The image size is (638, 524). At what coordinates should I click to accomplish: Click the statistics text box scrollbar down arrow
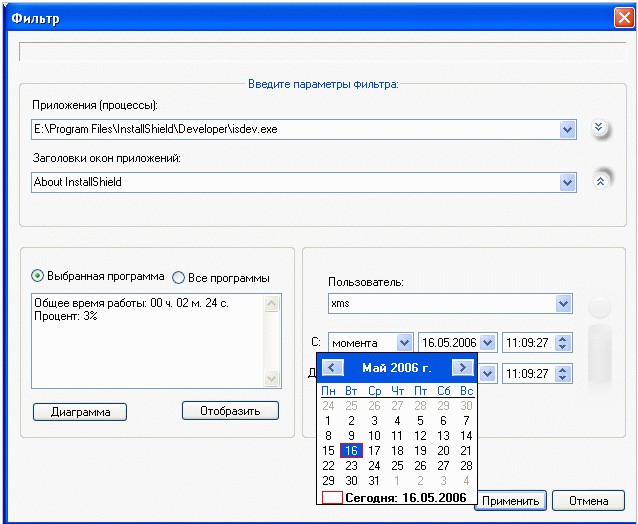(x=272, y=379)
